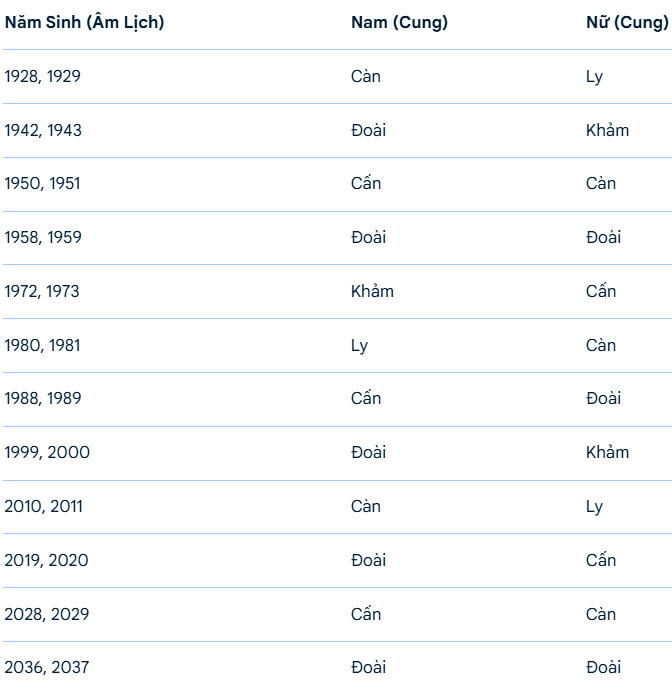Select the '2019, 2020' year cell
The image size is (672, 694).
[x=46, y=561]
